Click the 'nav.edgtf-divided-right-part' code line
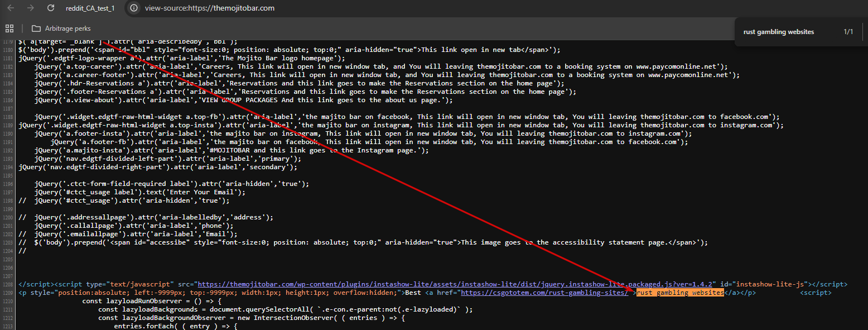868x330 pixels. pyautogui.click(x=158, y=167)
